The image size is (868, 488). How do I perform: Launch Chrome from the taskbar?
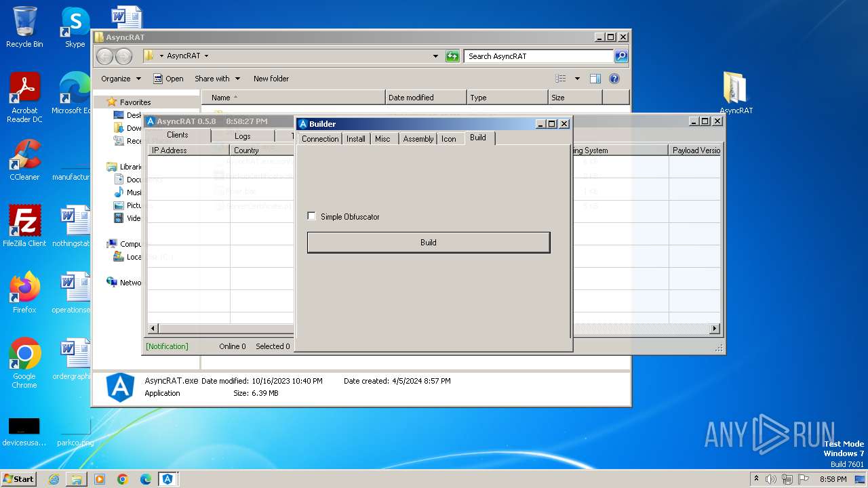[123, 479]
